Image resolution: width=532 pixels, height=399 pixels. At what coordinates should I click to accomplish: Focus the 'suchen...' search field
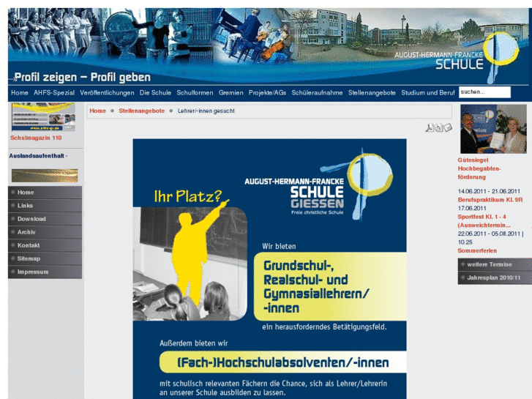[484, 92]
